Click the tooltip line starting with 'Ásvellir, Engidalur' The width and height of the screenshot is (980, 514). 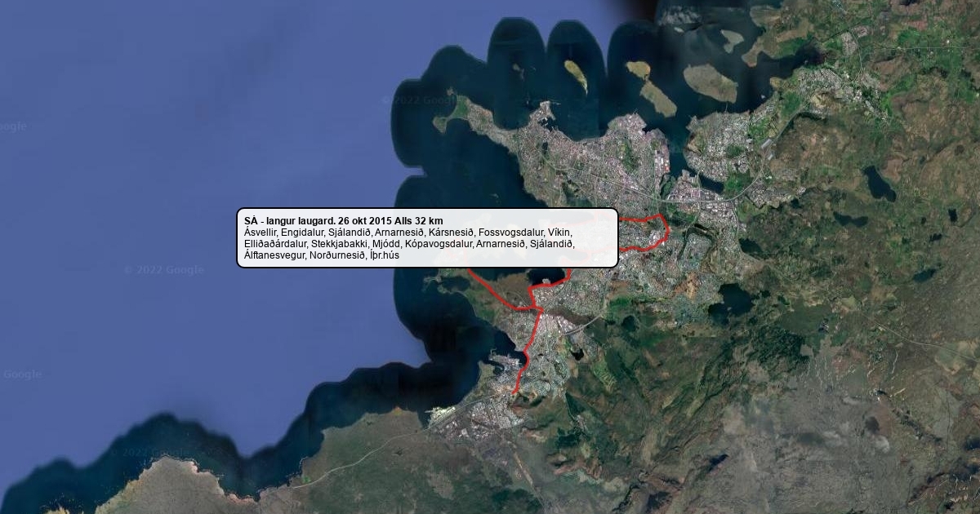(x=408, y=233)
